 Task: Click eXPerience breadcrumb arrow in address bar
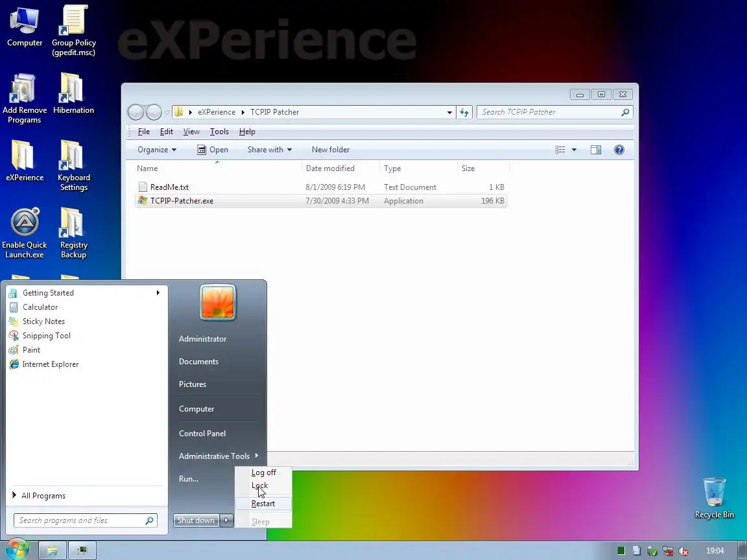coord(243,112)
